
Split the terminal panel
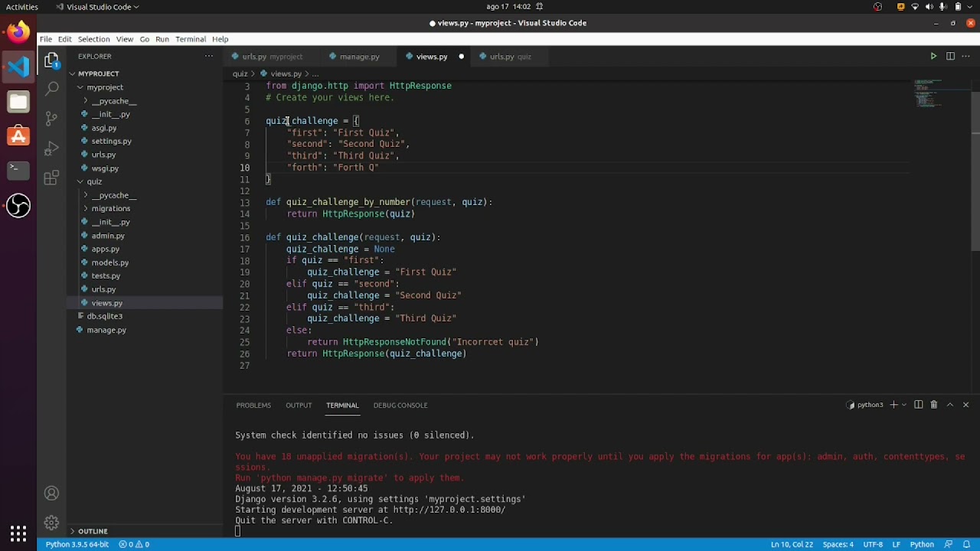pos(919,405)
